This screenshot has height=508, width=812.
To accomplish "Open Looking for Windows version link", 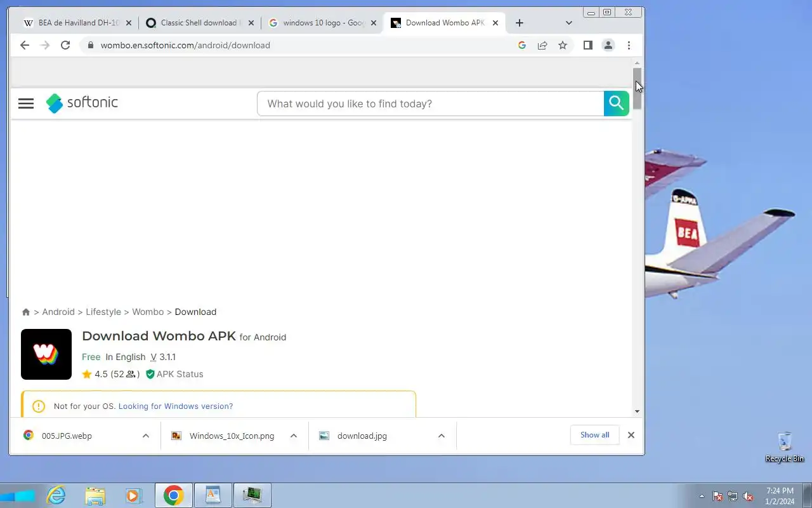I will click(176, 406).
